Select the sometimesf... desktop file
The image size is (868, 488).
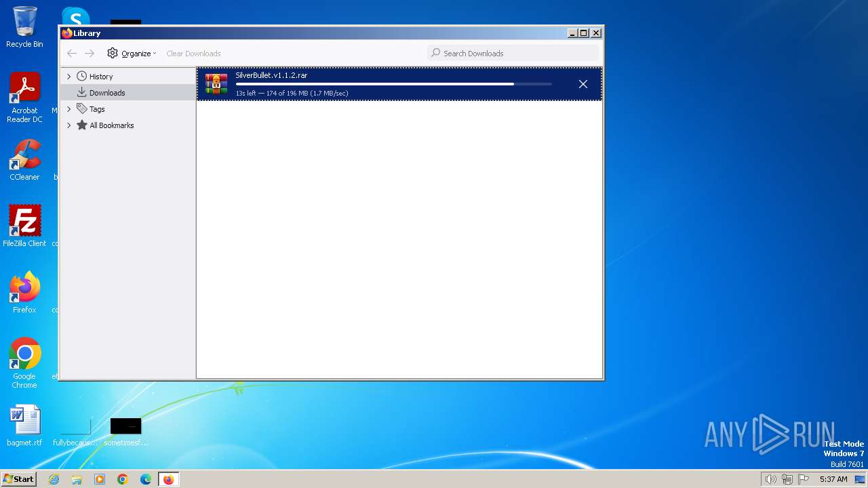click(x=126, y=431)
